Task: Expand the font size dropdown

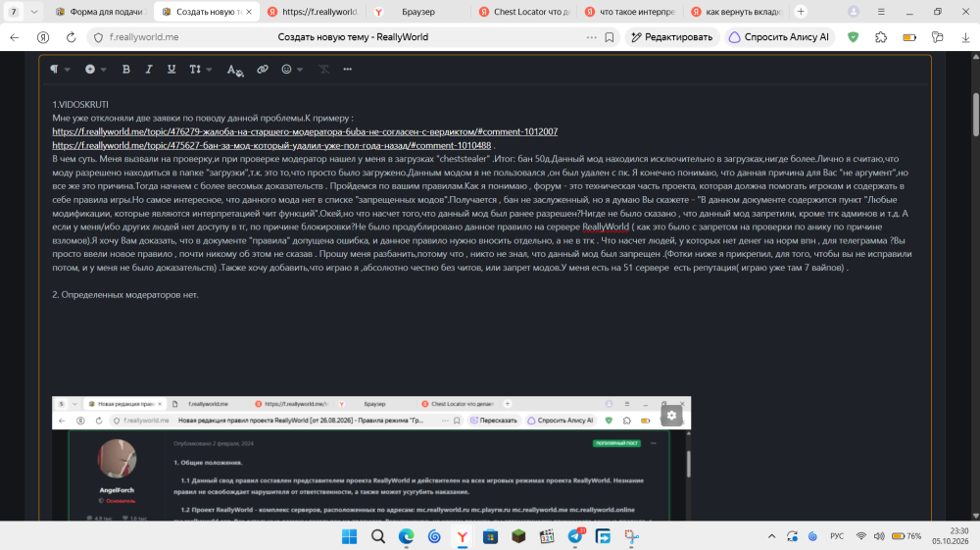Action: coord(201,70)
